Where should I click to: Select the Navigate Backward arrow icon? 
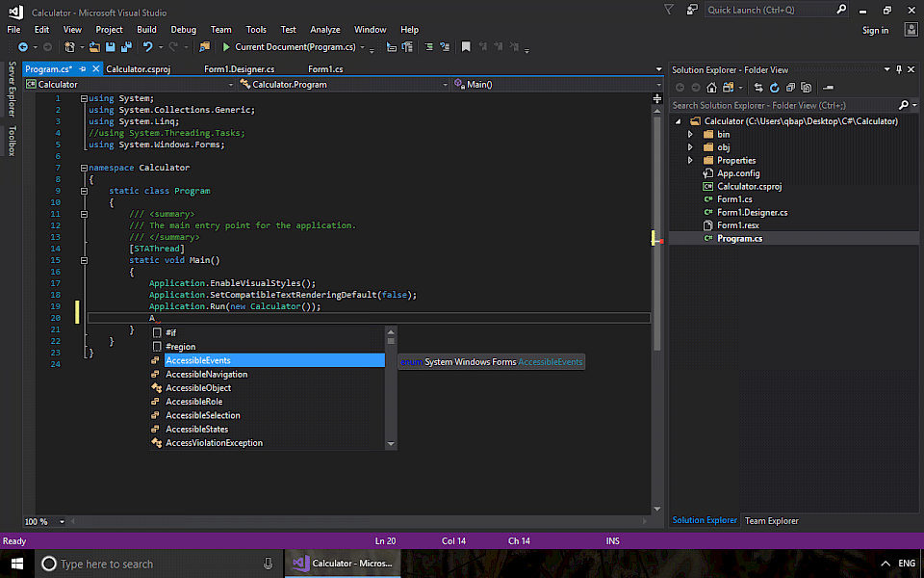click(23, 46)
